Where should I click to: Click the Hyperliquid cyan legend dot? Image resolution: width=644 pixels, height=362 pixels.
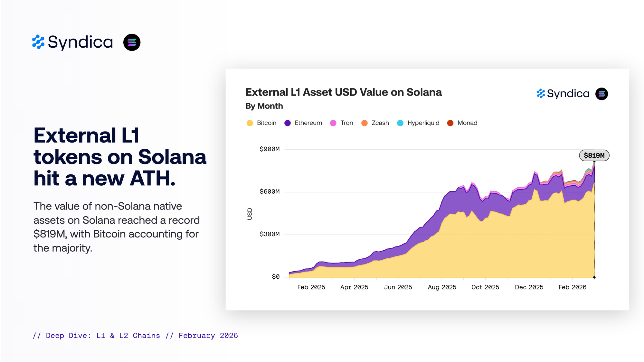click(x=400, y=123)
